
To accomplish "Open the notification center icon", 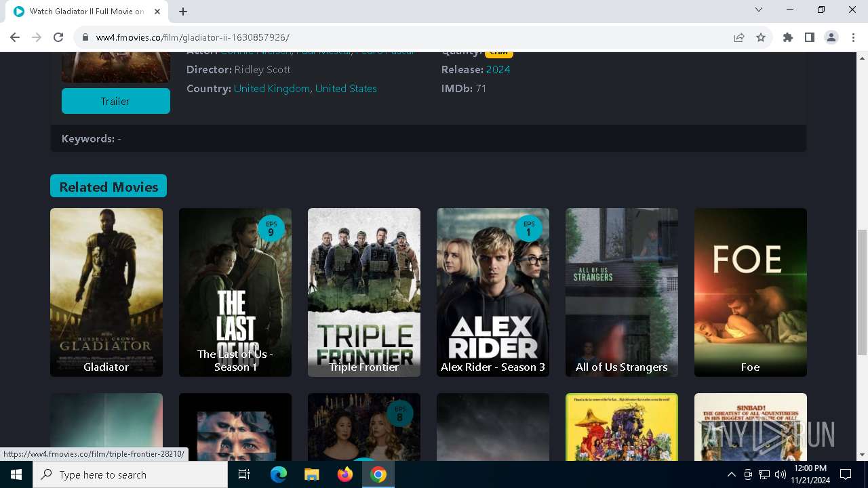I will coord(846,474).
